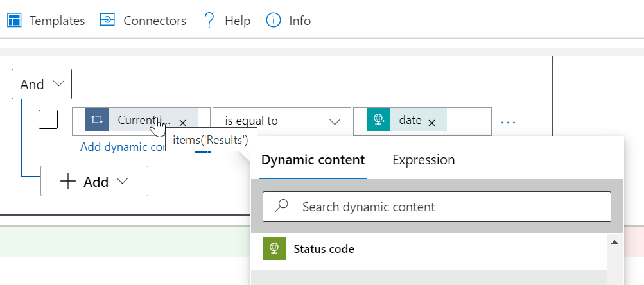Click the Help question mark icon
644x285 pixels.
209,21
